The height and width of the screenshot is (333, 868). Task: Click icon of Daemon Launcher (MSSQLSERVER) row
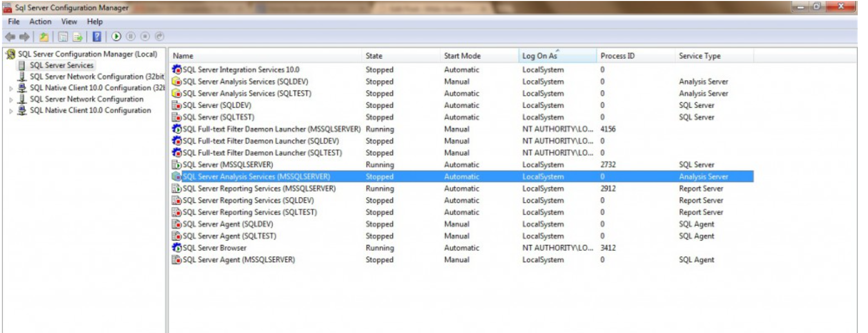click(x=177, y=129)
